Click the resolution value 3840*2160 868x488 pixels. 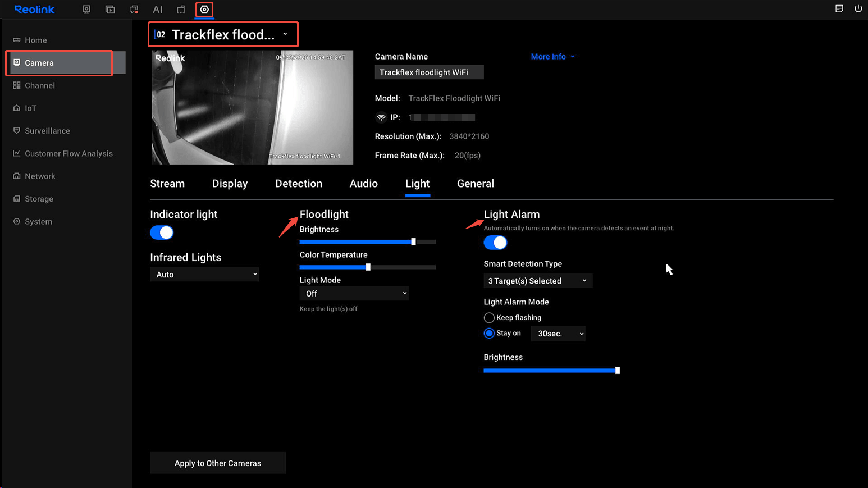(469, 136)
